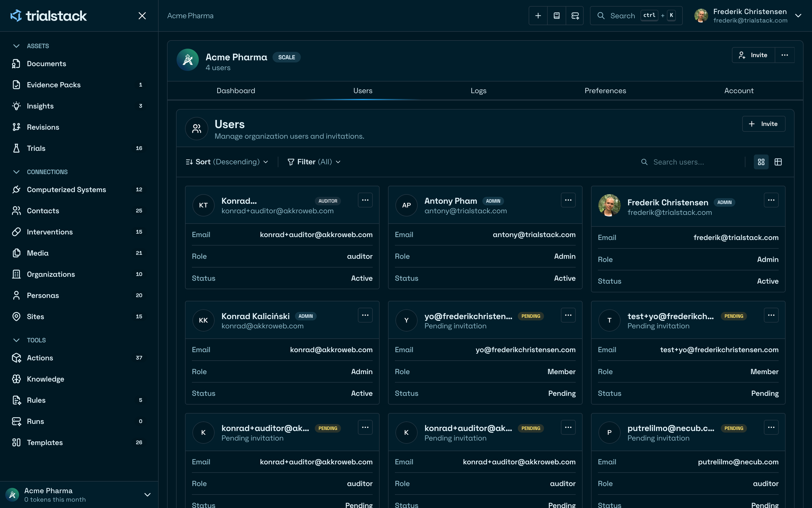Open the Preferences tab
This screenshot has width=812, height=508.
tap(605, 91)
